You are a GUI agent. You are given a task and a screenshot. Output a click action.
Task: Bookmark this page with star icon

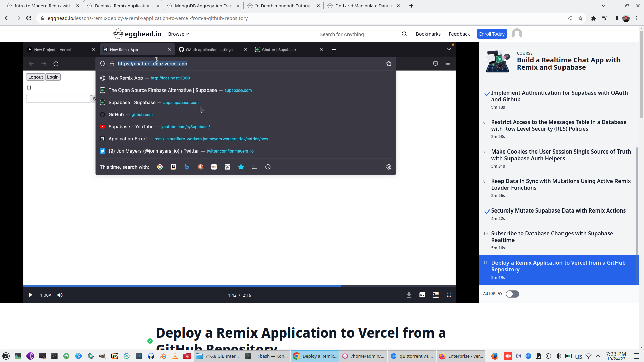580,18
